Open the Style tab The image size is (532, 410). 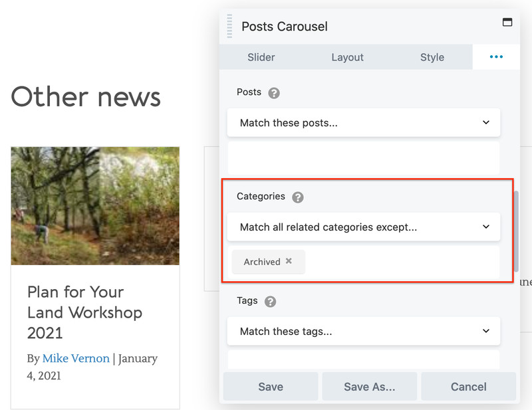[x=432, y=57]
